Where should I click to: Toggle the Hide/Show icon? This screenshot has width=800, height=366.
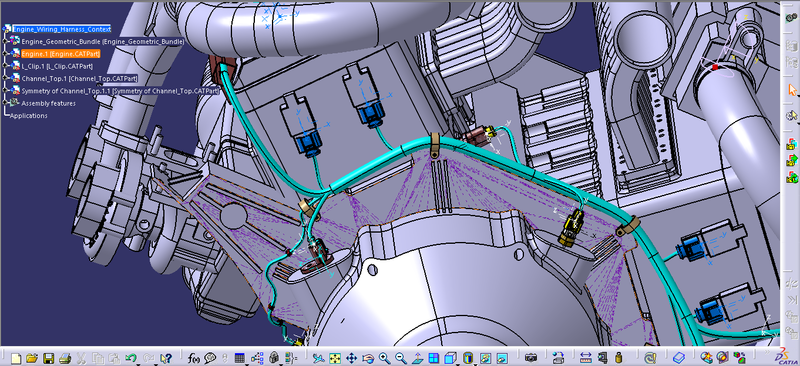(x=485, y=358)
